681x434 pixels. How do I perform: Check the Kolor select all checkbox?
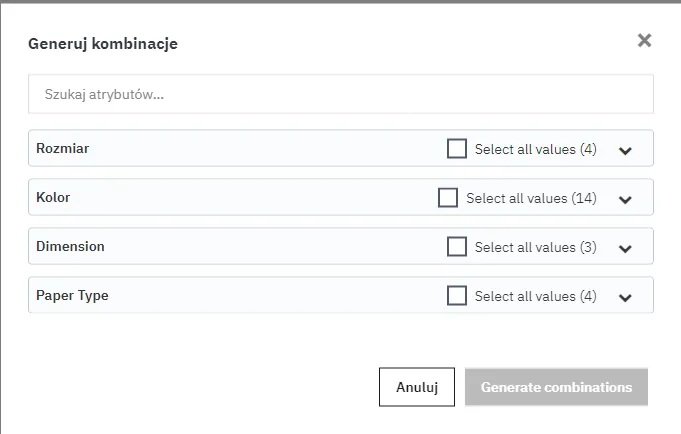coord(448,198)
